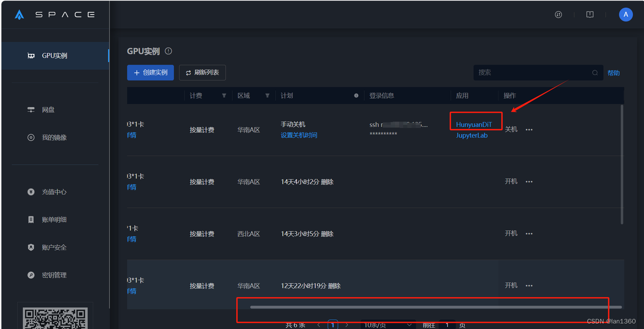
Task: Open the HunyuanDiT application link
Action: pyautogui.click(x=473, y=124)
